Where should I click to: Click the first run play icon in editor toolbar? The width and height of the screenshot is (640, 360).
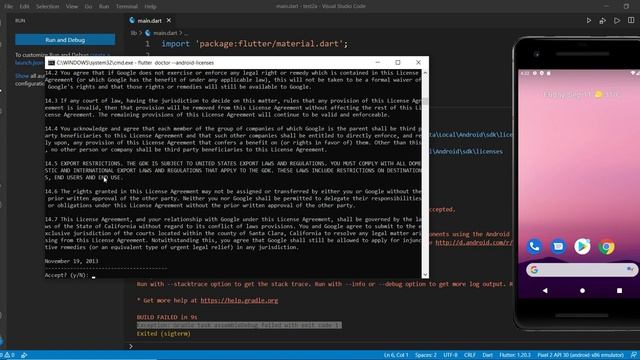point(589,20)
